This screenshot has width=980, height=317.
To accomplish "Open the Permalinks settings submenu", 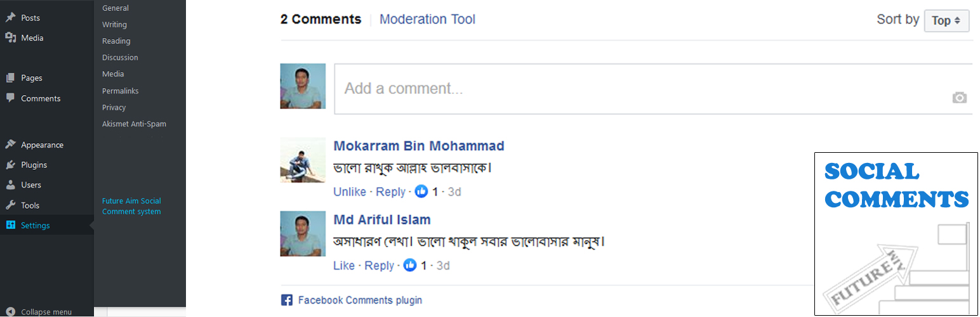I will [x=120, y=91].
